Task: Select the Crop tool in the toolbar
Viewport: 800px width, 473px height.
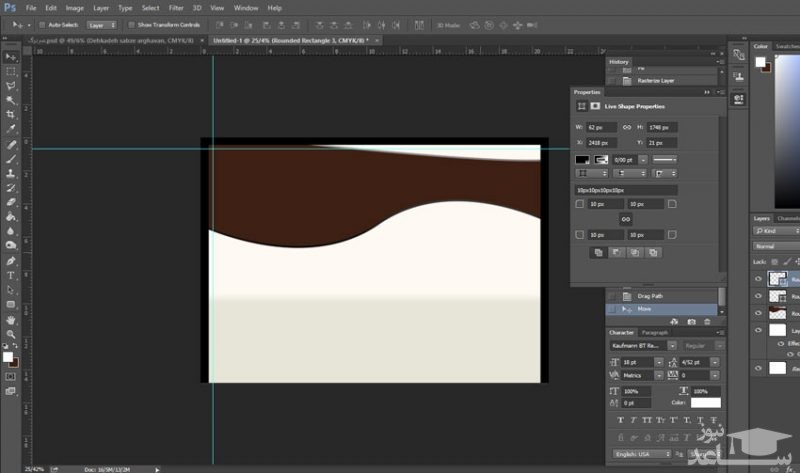Action: click(10, 114)
